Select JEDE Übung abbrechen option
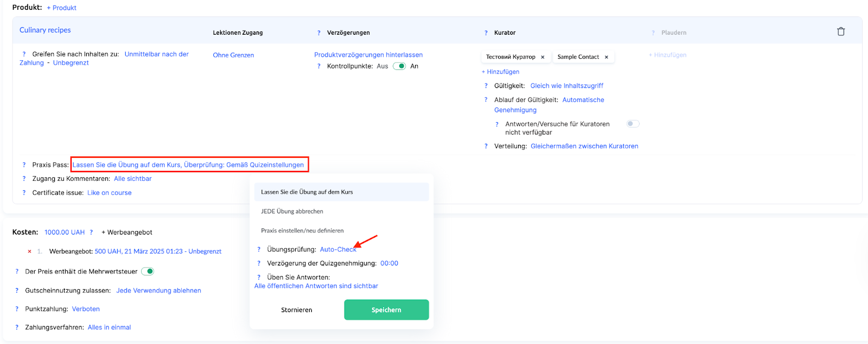This screenshot has height=344, width=868. (292, 212)
